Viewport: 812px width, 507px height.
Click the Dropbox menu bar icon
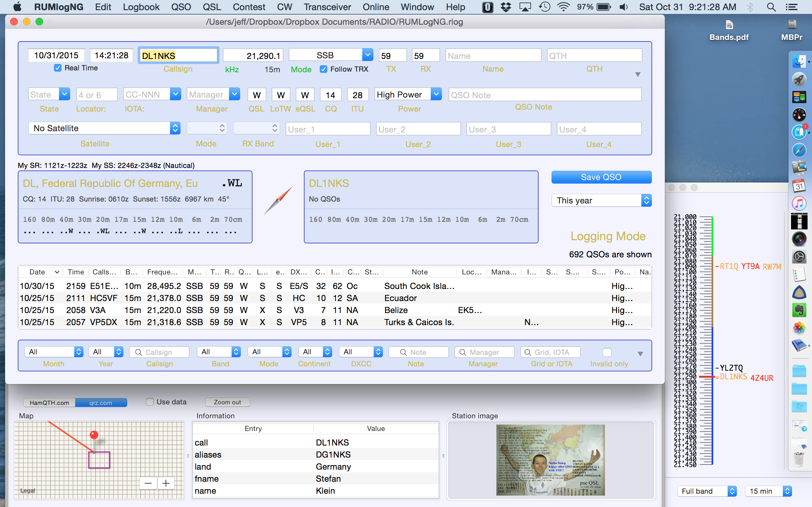pyautogui.click(x=506, y=7)
